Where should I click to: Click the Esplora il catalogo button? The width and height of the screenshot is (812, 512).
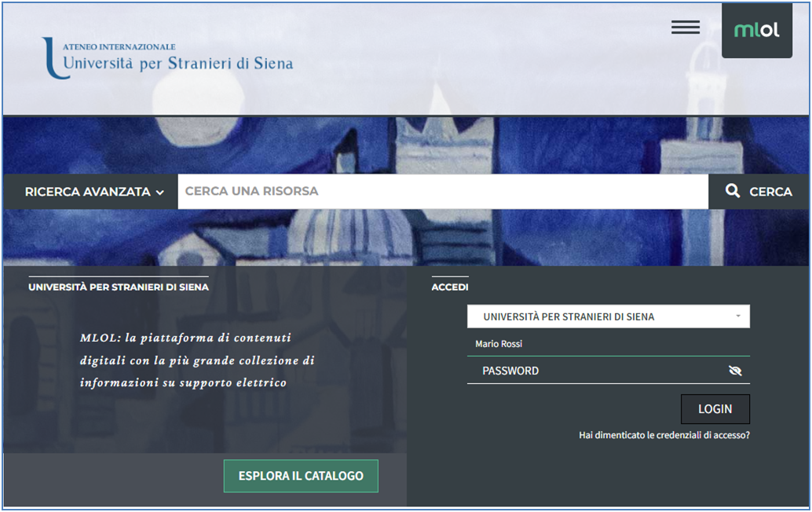coord(301,476)
